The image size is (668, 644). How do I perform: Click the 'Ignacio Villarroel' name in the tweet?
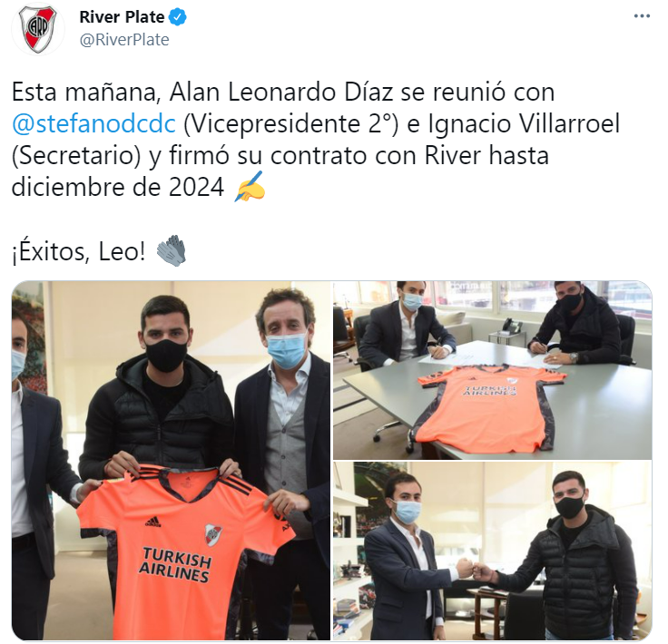click(524, 124)
